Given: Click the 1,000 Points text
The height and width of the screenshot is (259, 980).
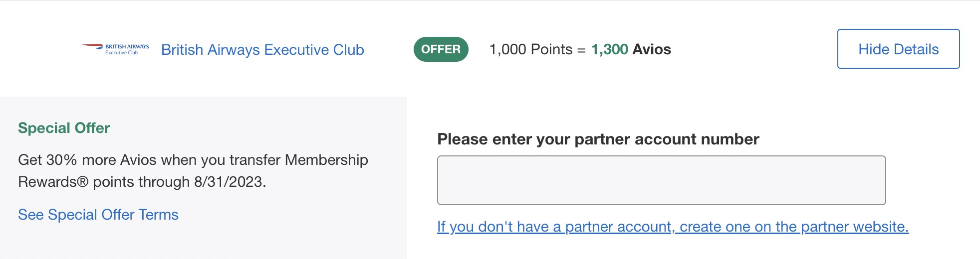Looking at the screenshot, I should [x=530, y=49].
